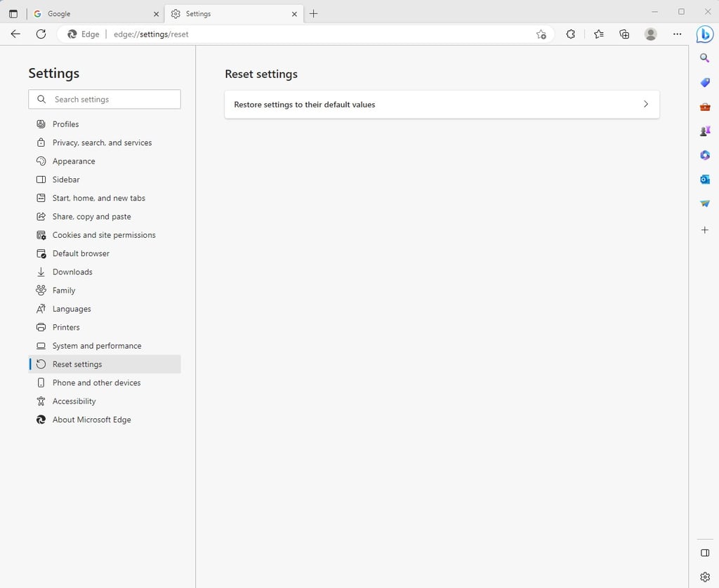
Task: Open Share, copy and paste settings
Action: [x=105, y=216]
